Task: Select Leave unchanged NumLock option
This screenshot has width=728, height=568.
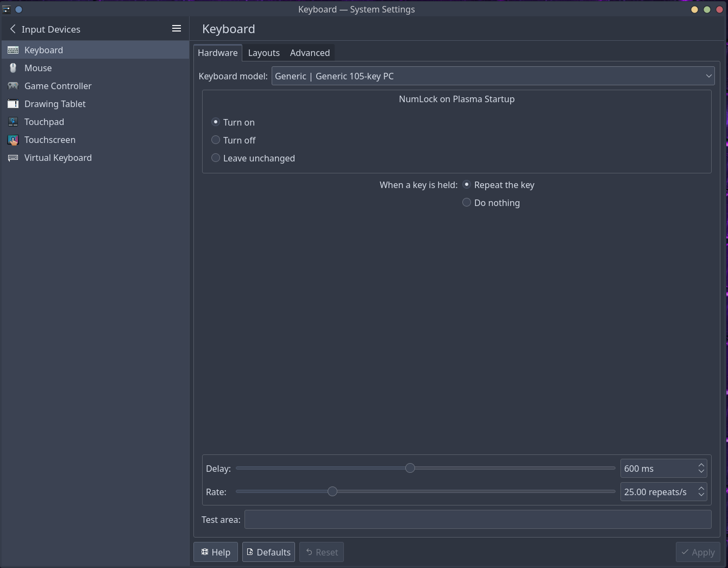Action: (216, 158)
